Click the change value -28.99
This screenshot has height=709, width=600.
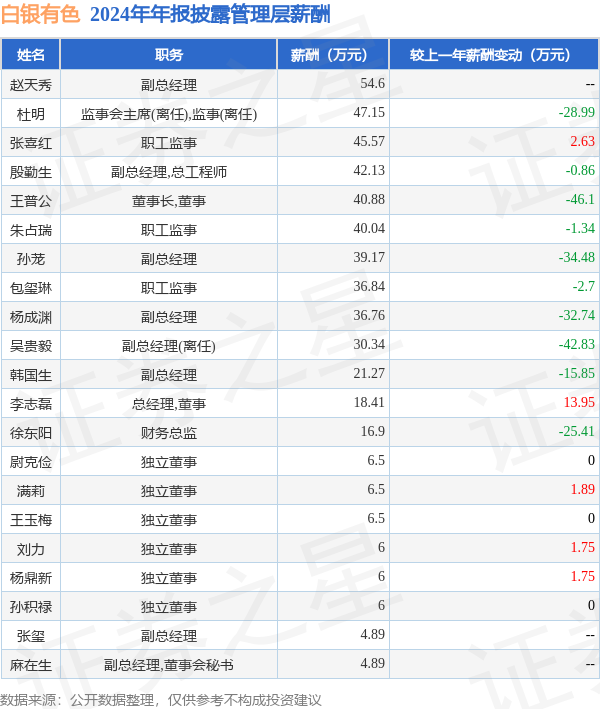click(x=576, y=112)
